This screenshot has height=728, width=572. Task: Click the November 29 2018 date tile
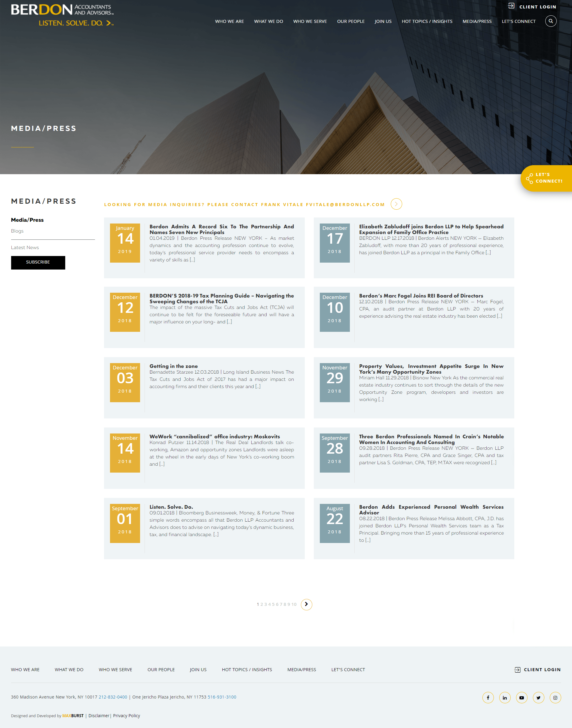(335, 383)
